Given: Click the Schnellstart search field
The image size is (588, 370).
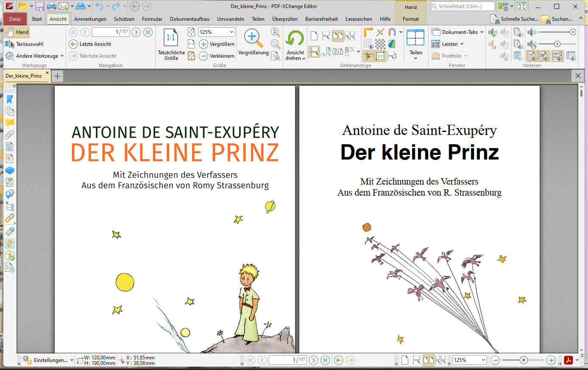Looking at the screenshot, I should [463, 6].
